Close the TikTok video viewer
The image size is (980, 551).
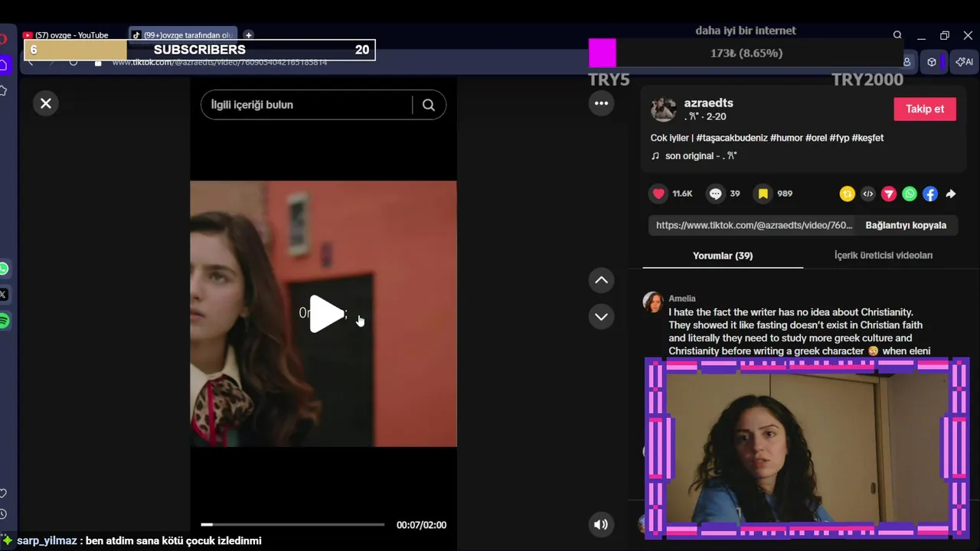[x=46, y=103]
